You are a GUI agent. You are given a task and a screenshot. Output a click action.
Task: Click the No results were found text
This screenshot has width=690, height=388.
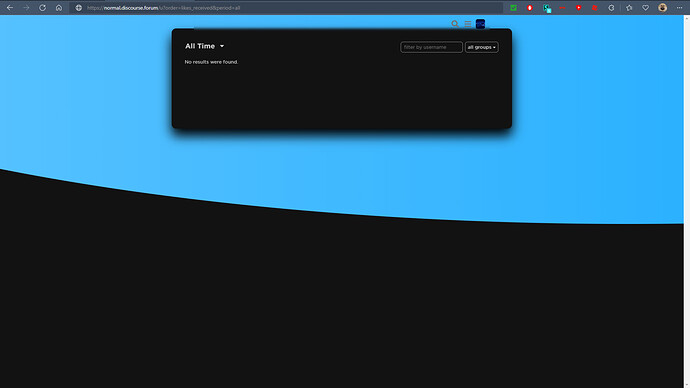[211, 62]
